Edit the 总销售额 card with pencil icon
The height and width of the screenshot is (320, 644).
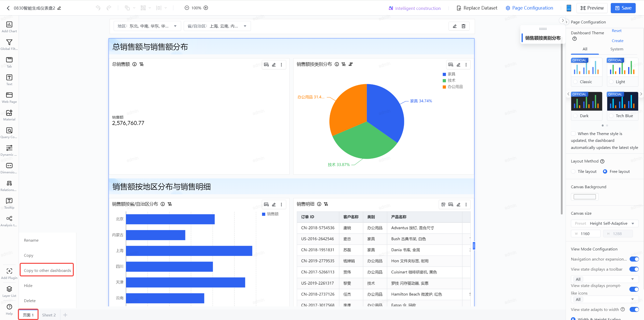[274, 65]
